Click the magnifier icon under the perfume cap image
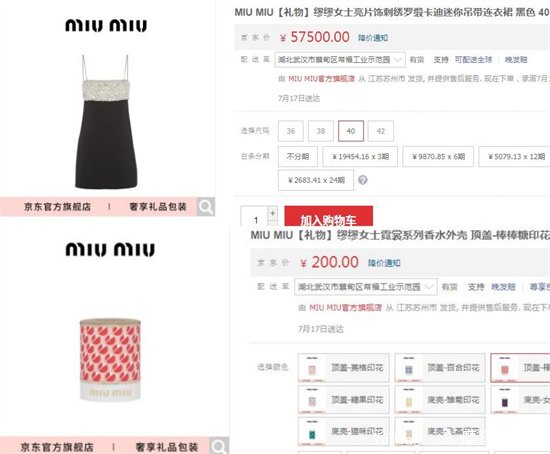The image size is (550, 454). (219, 446)
